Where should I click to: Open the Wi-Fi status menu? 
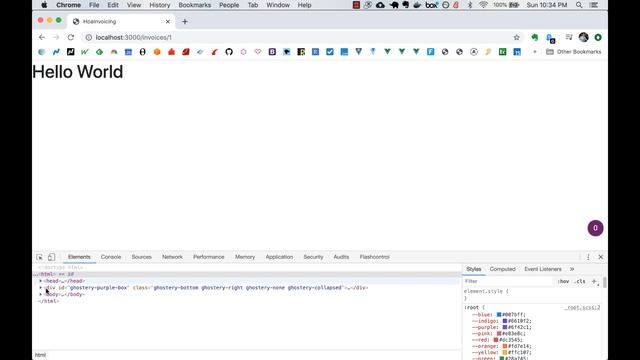(483, 5)
